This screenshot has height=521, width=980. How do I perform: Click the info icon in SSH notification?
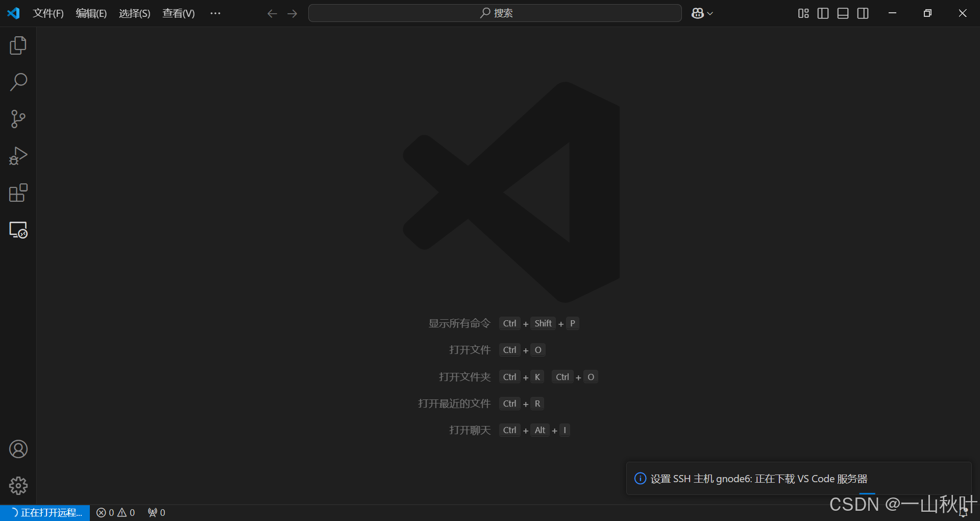click(x=640, y=479)
